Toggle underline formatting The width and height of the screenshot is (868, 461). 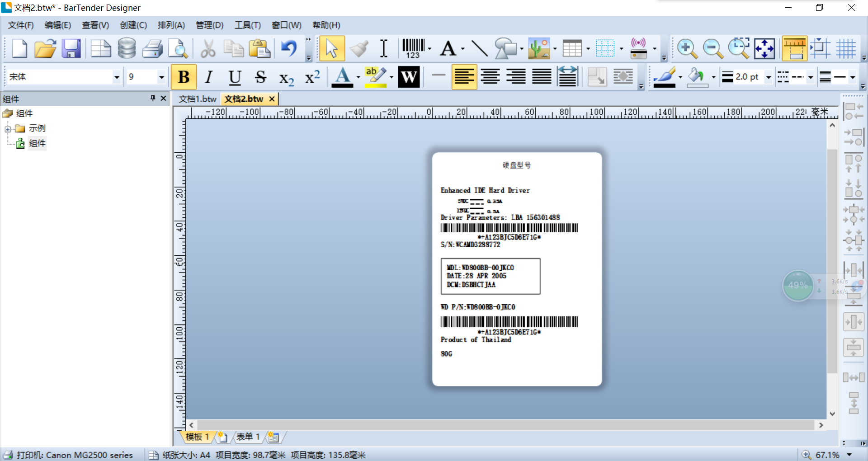click(x=235, y=77)
